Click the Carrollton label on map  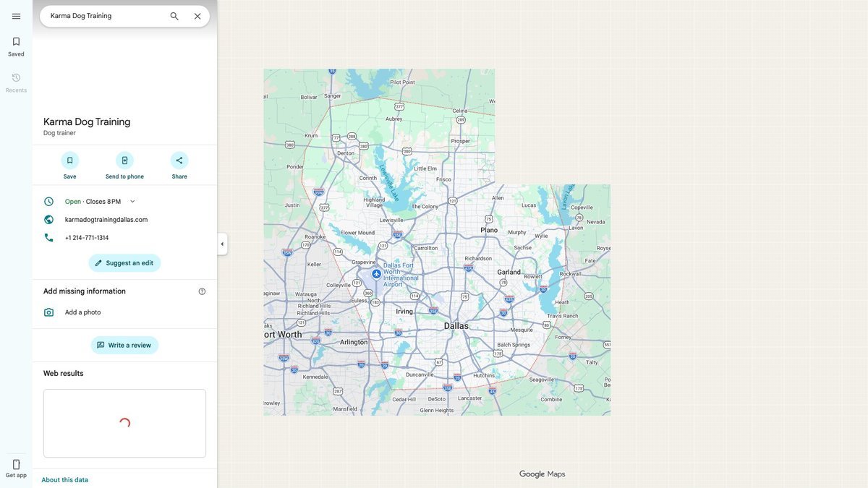[425, 248]
